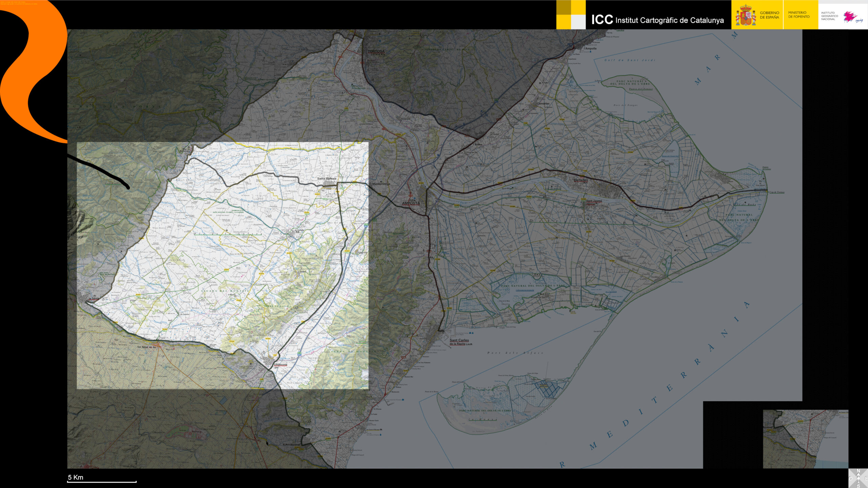Click the Masdenverge label on map

point(381,184)
